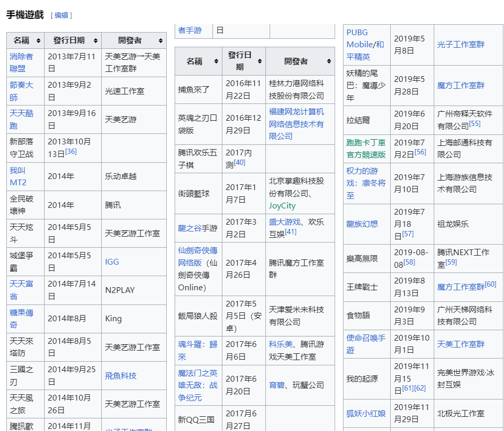Open the 節奏大師 link

click(x=21, y=91)
